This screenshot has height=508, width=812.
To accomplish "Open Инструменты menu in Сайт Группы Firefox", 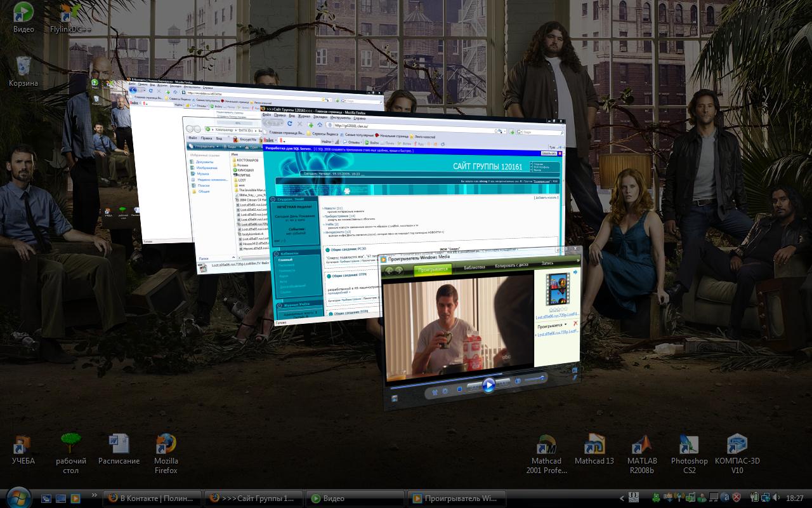I will pyautogui.click(x=340, y=117).
